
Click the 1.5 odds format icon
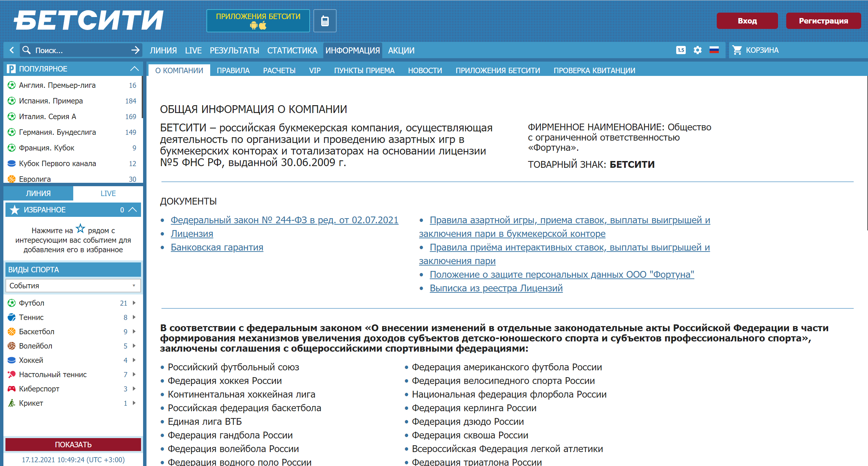coord(681,50)
